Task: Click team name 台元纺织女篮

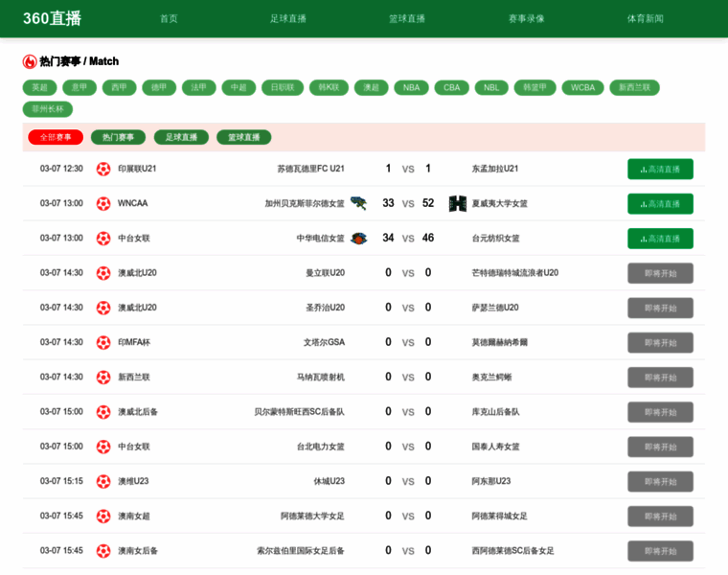Action: pyautogui.click(x=495, y=239)
